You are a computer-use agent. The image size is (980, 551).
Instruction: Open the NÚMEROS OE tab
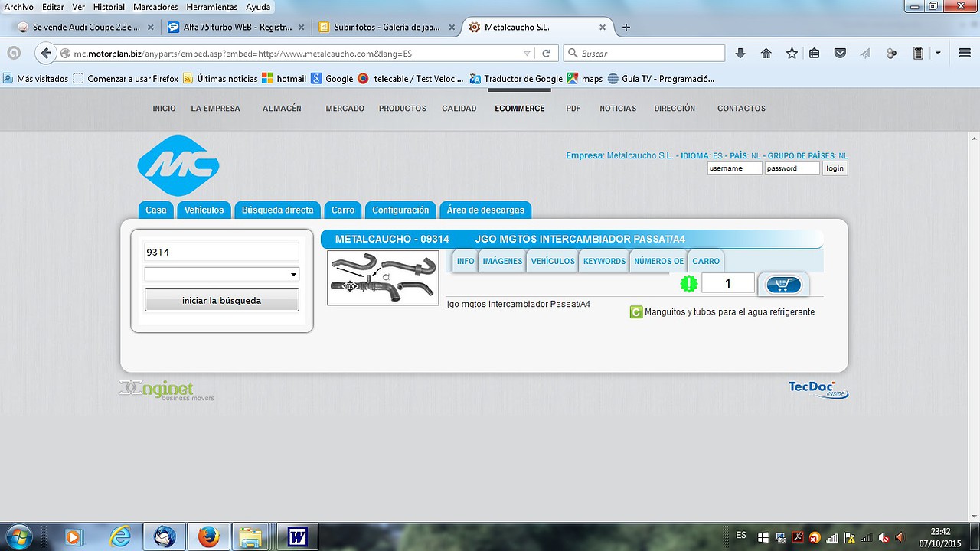point(658,261)
